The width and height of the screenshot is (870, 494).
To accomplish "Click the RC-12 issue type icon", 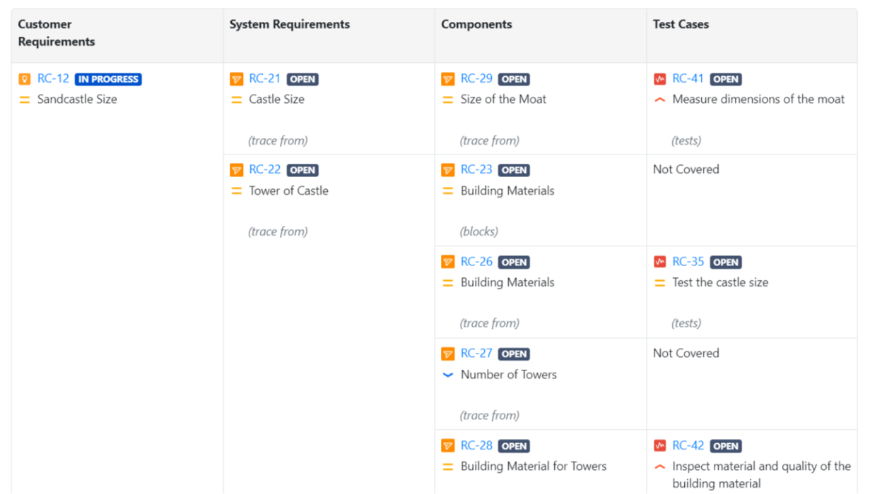I will click(25, 79).
